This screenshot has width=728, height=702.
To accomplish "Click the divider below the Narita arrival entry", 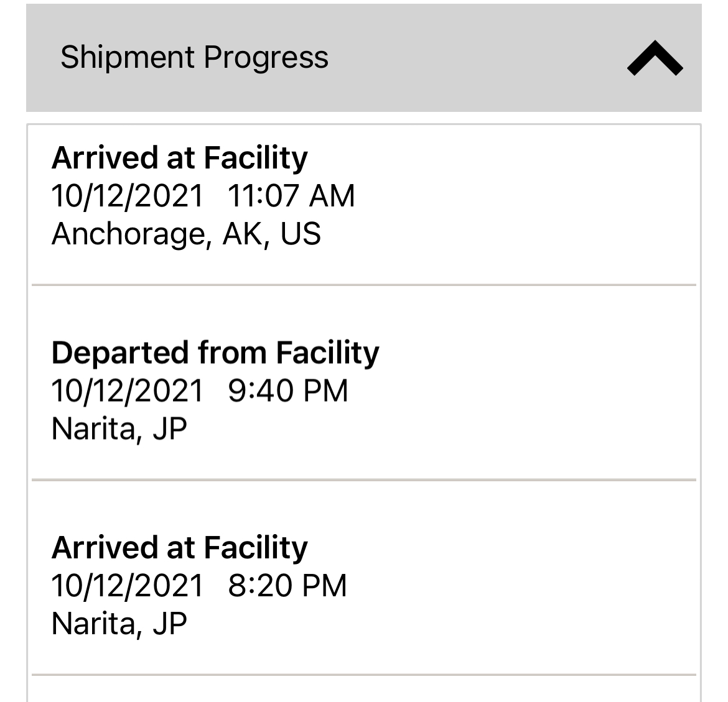I will point(364,675).
